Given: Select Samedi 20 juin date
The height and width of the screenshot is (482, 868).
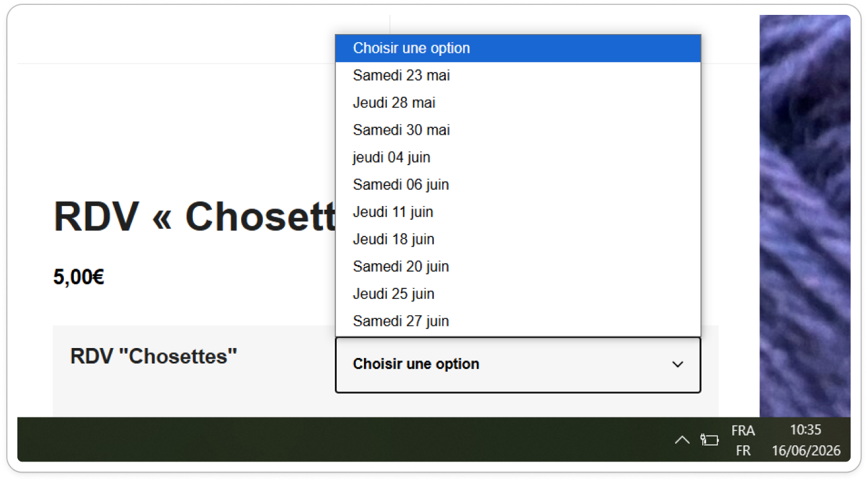Looking at the screenshot, I should click(x=518, y=267).
